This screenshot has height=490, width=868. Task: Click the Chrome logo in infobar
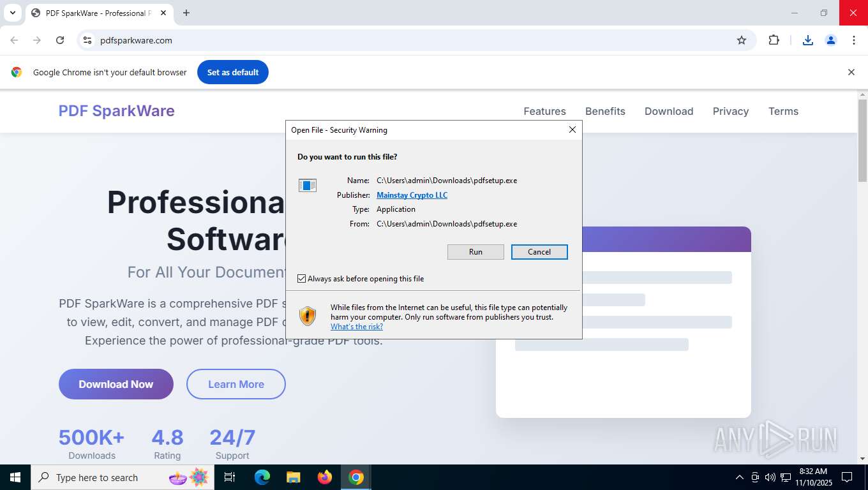(x=17, y=72)
